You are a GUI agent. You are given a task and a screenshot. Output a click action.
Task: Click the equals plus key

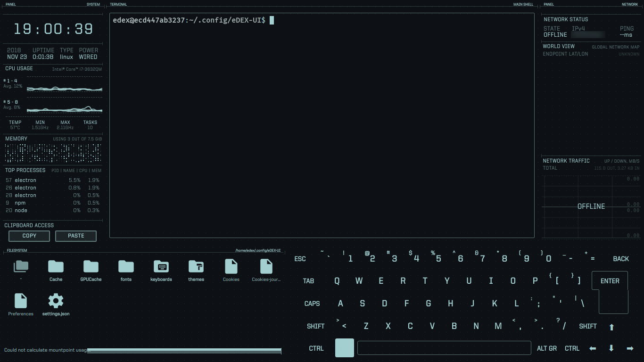[x=590, y=256]
